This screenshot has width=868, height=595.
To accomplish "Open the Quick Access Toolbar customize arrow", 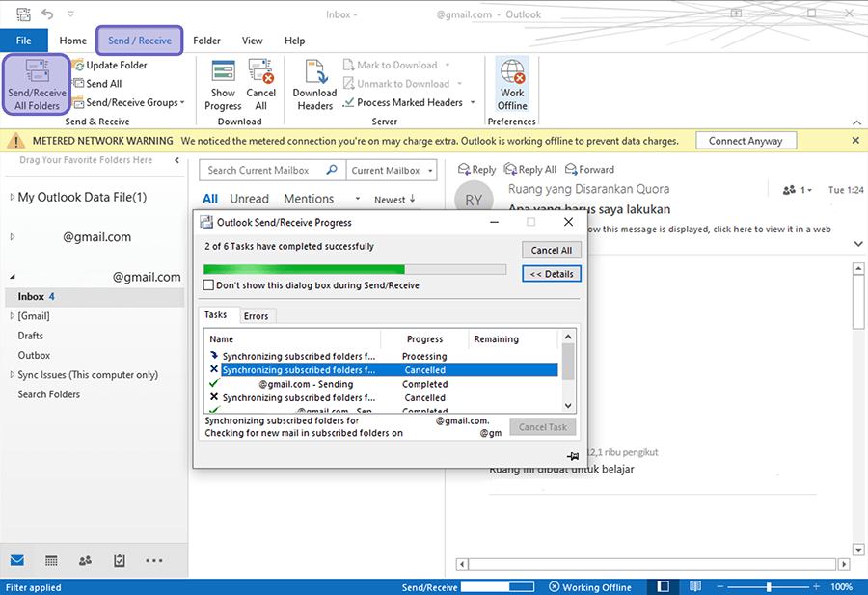I will point(70,14).
